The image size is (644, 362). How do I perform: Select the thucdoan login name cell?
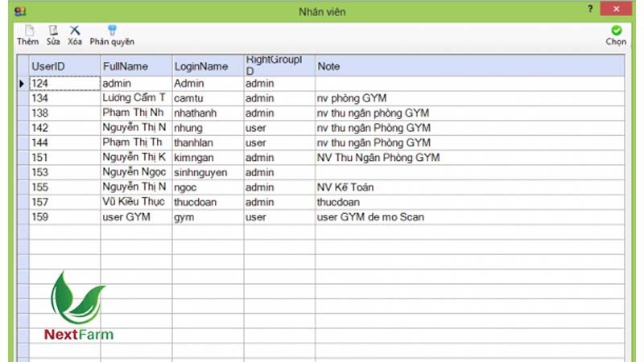click(207, 202)
